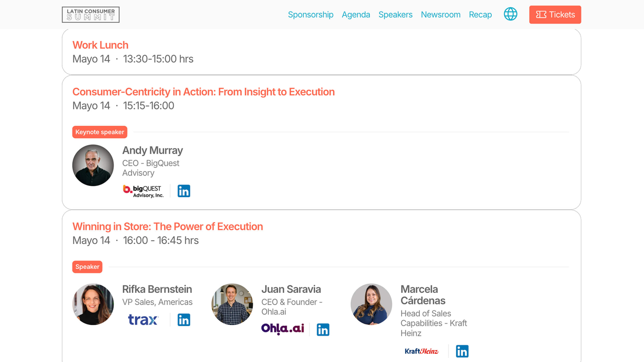Click the Ohla.ai company logo
The height and width of the screenshot is (362, 644).
click(x=282, y=329)
